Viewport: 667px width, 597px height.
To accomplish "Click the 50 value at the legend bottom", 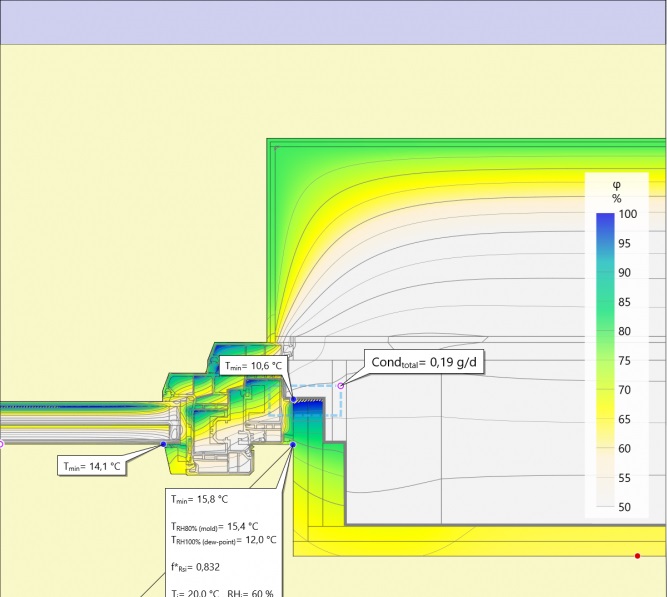I will tap(627, 508).
